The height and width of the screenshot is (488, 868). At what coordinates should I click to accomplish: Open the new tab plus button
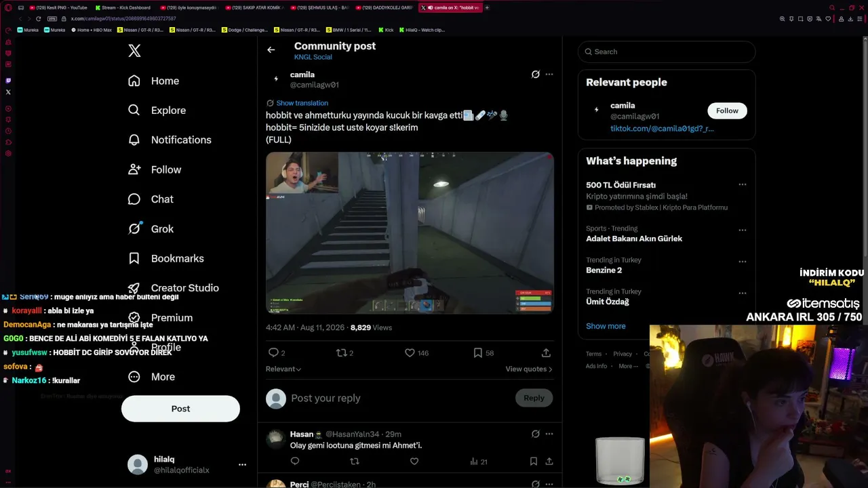[487, 7]
